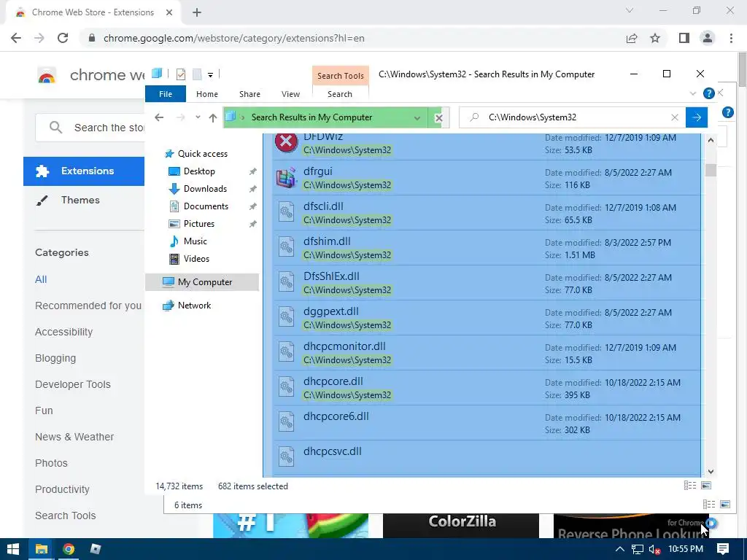
Task: Switch to the View ribbon tab
Action: (290, 94)
